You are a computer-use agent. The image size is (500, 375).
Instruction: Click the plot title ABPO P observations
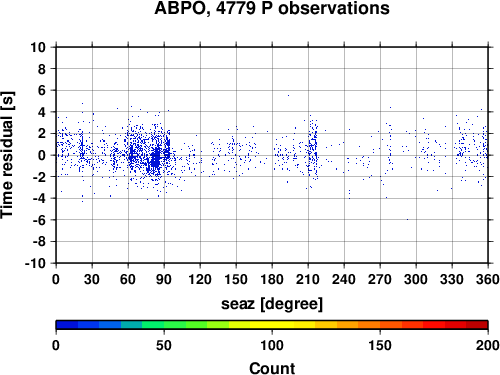pyautogui.click(x=272, y=8)
